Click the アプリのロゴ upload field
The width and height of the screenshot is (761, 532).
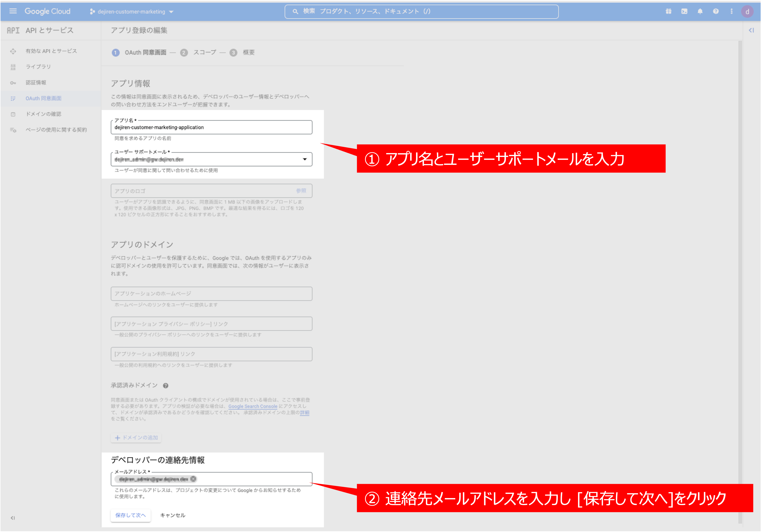coord(211,191)
